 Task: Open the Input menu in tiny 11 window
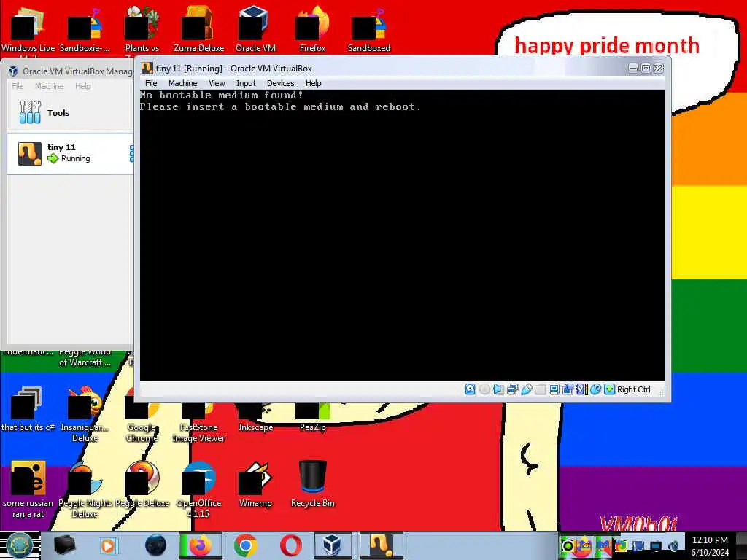point(246,83)
